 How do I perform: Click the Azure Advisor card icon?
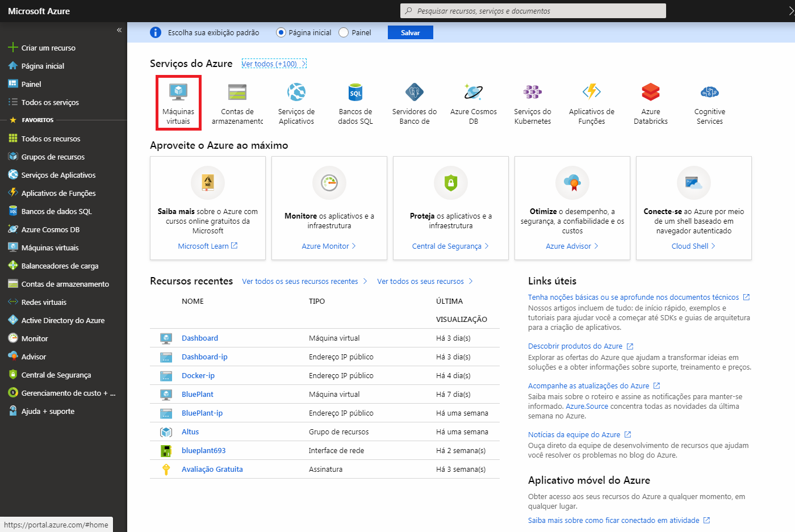tap(572, 182)
